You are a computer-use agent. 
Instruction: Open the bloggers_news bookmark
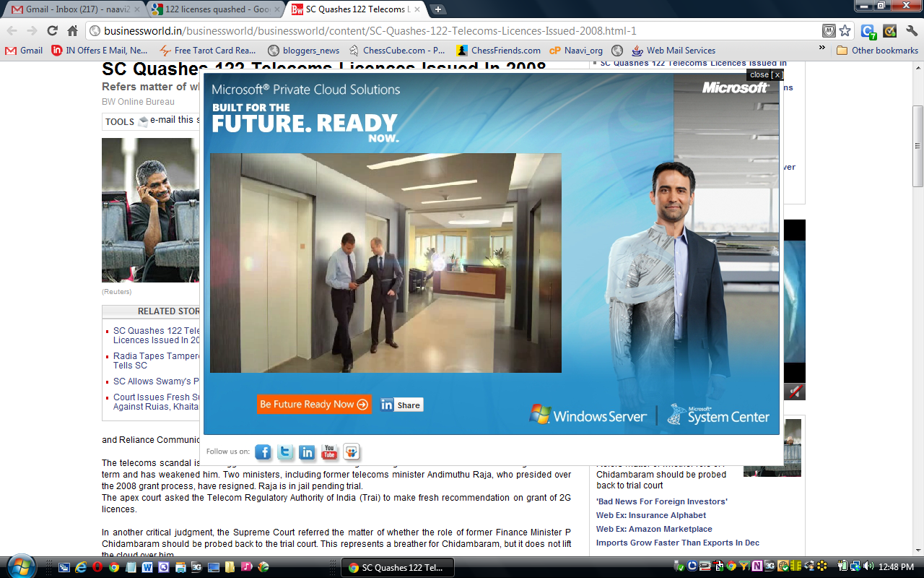(303, 51)
